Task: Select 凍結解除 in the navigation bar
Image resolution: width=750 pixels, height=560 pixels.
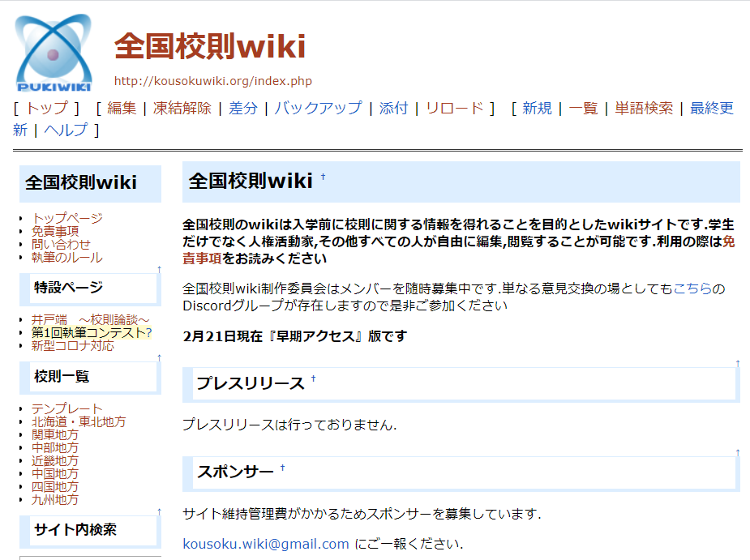Action: (x=182, y=109)
